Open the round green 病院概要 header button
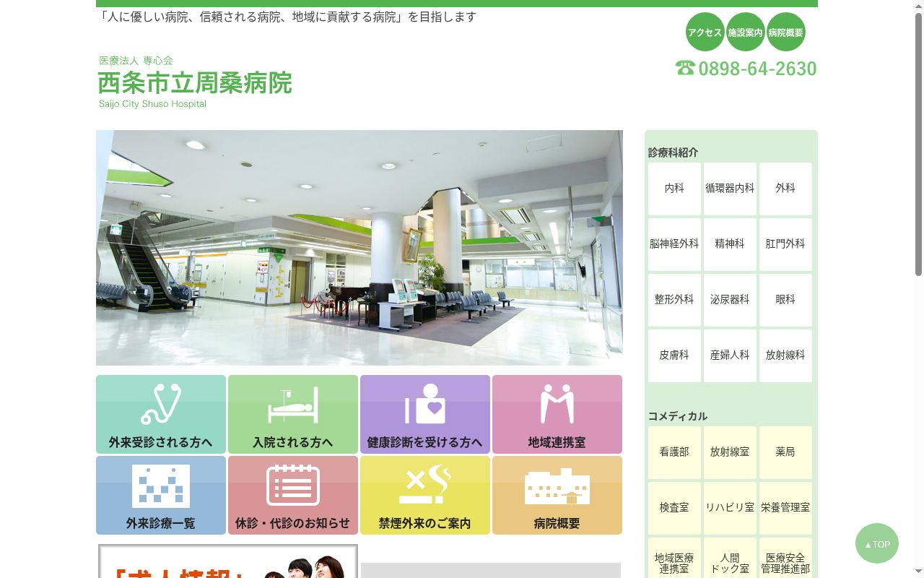924x578 pixels. pos(785,32)
